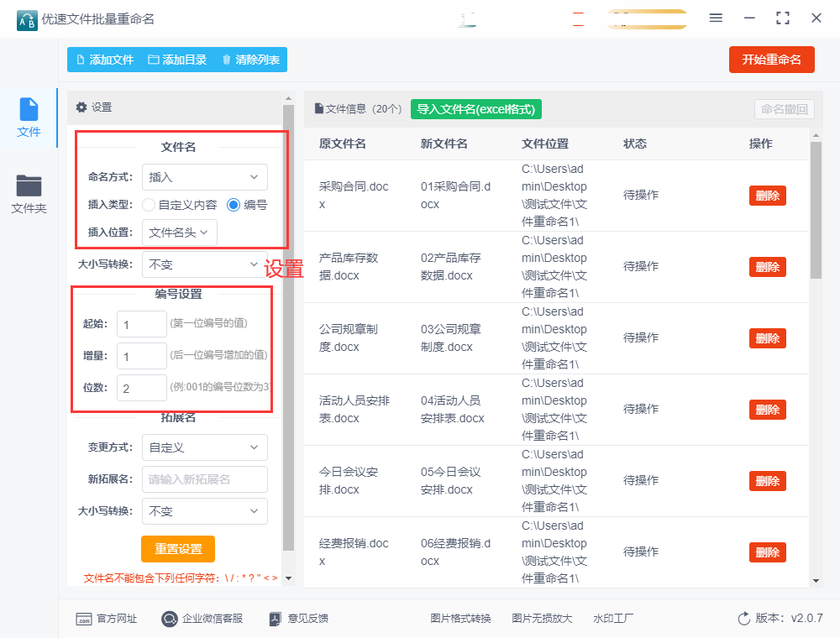Start renaming with 开始重命名 button

[771, 60]
